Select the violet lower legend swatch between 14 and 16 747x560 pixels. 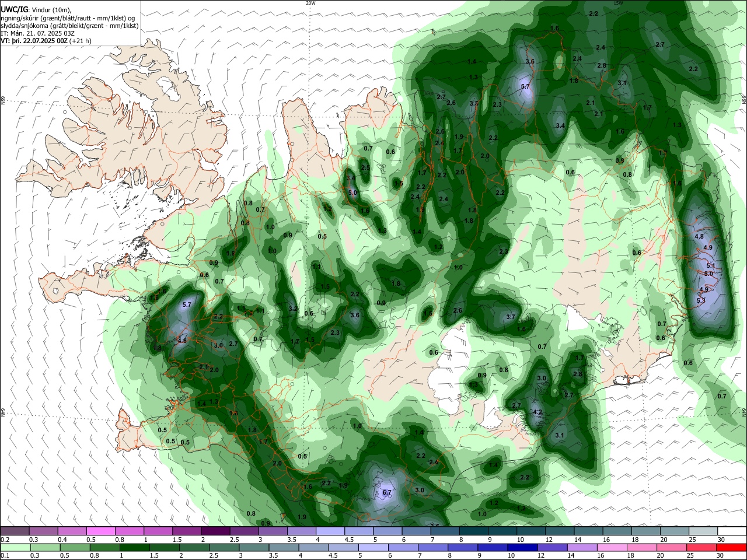582,547
